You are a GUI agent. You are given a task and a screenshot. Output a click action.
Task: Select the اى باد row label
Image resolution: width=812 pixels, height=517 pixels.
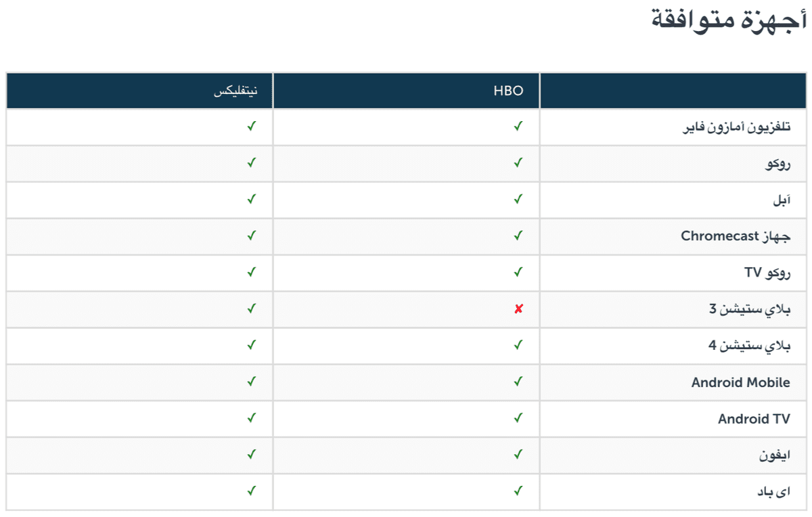773,493
